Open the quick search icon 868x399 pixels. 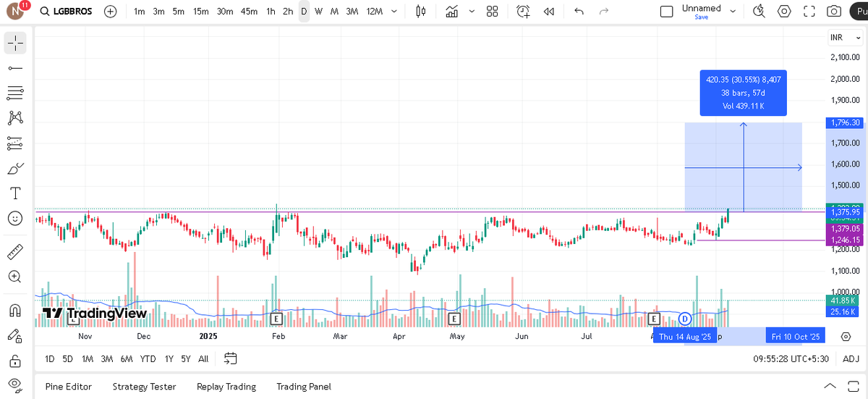[759, 12]
